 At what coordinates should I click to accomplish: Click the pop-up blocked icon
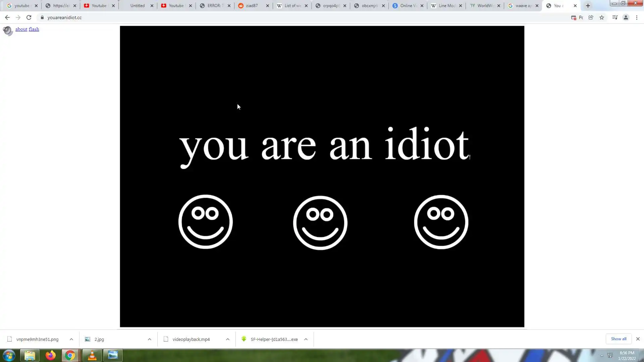pyautogui.click(x=574, y=18)
